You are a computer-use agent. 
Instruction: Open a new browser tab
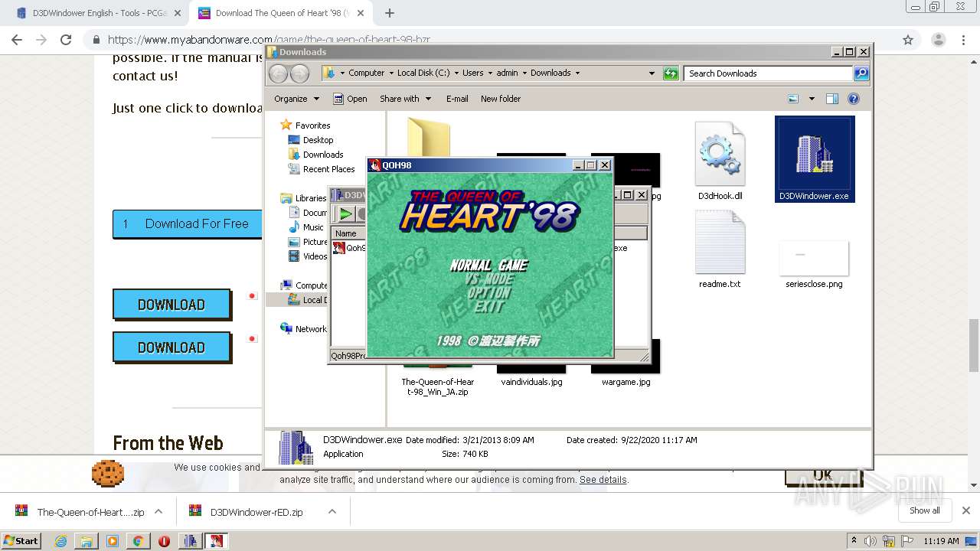pyautogui.click(x=390, y=13)
